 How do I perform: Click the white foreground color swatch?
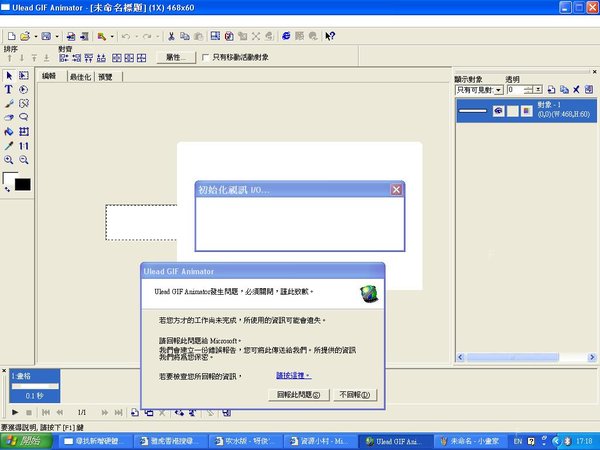9,178
